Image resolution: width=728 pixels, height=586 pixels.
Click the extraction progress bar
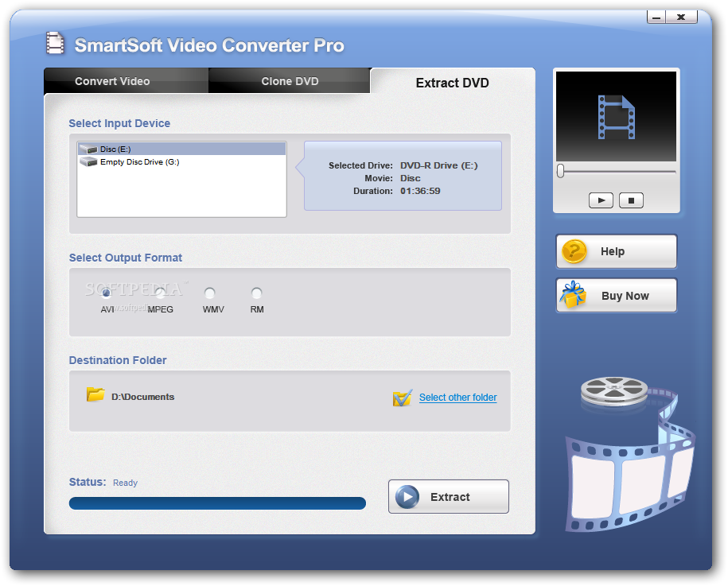217,503
